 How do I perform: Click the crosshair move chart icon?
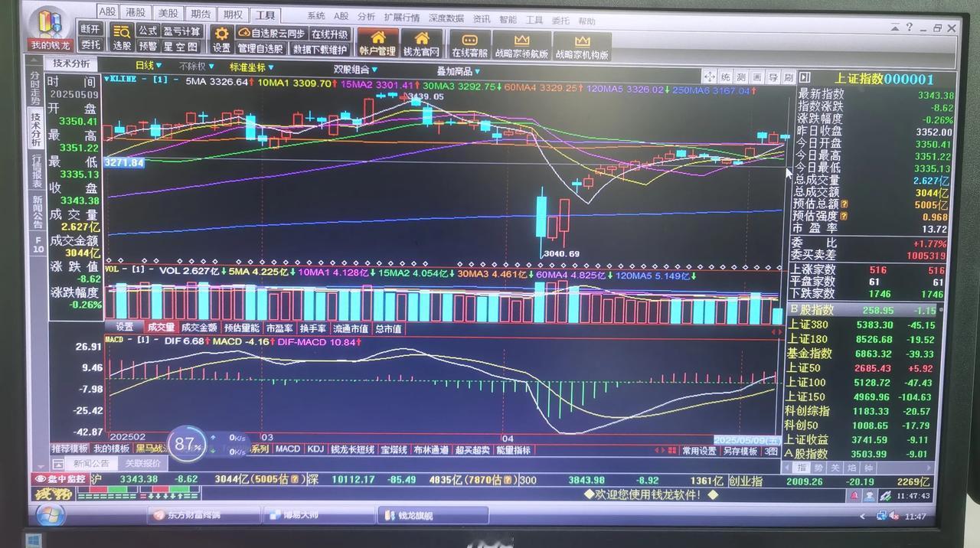tap(709, 77)
